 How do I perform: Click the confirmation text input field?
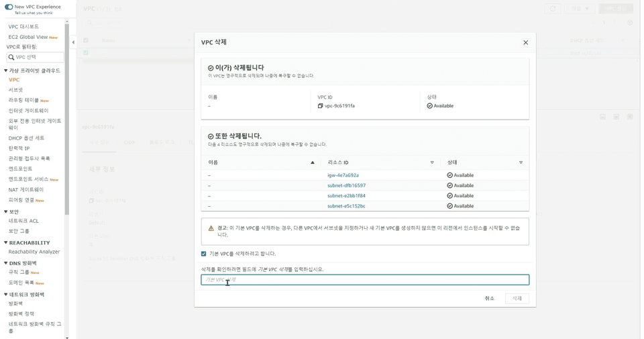[365, 280]
